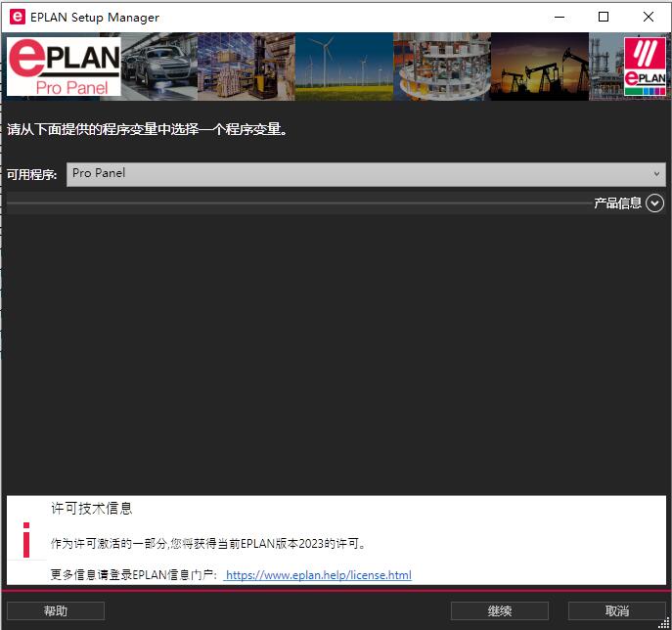This screenshot has height=630, width=672.
Task: Expand the 产品信息 chevron button
Action: click(x=654, y=203)
